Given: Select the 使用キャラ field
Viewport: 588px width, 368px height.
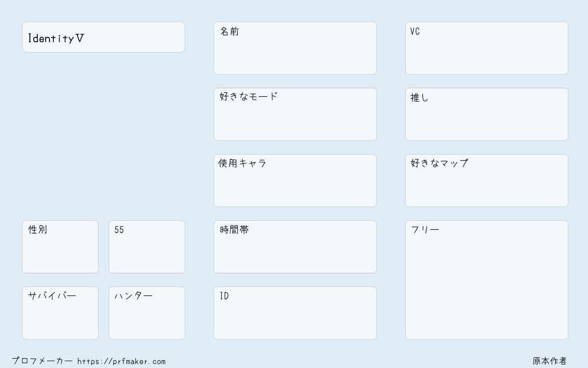Looking at the screenshot, I should pos(295,181).
